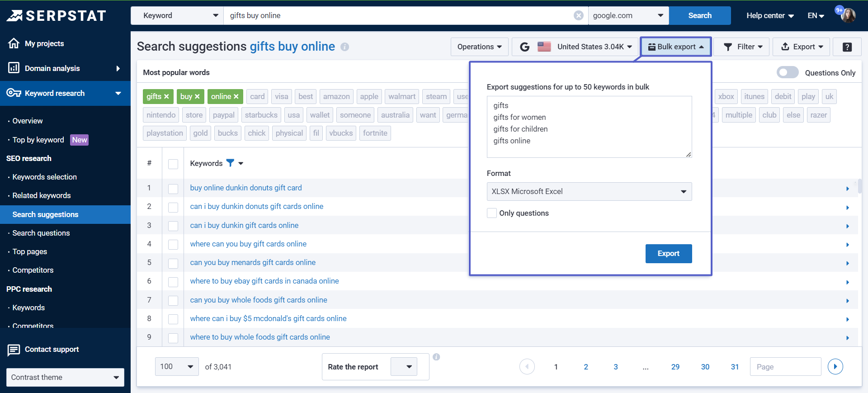Clear the search query with X icon
Image resolution: width=868 pixels, height=393 pixels.
[x=578, y=15]
